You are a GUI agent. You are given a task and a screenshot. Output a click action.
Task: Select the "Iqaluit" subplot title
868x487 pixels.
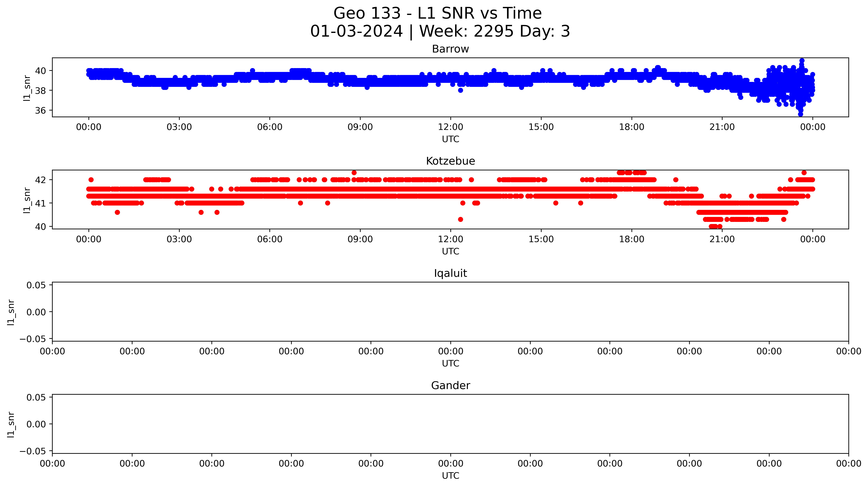(451, 273)
